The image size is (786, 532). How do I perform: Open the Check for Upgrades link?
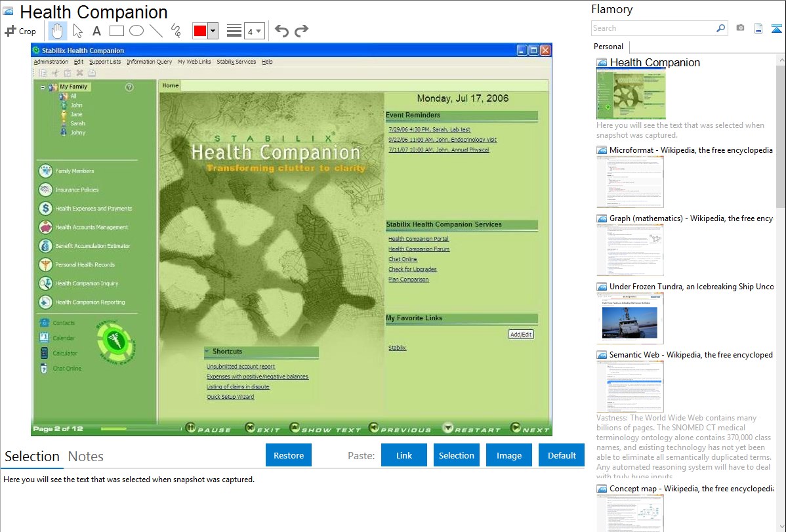point(413,269)
